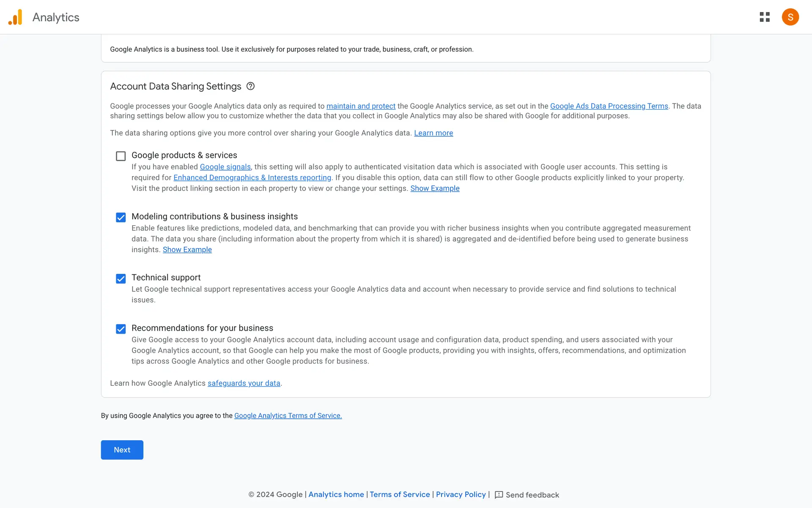Open Google Ads Data Processing Terms link
Viewport: 812px width, 508px height.
tap(609, 106)
